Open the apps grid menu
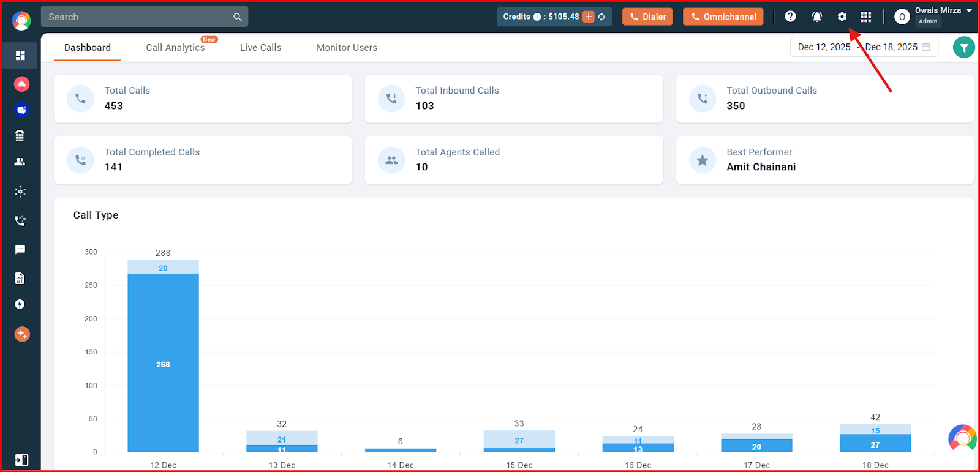Viewport: 980px width, 472px height. [865, 17]
